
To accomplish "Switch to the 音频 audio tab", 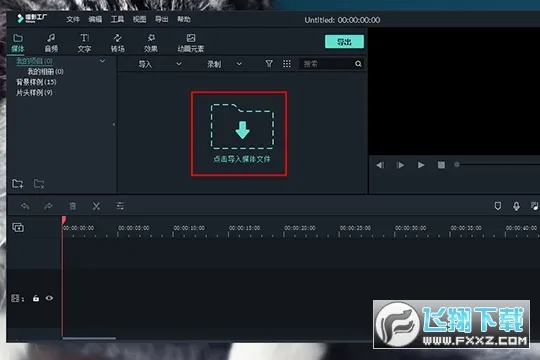I will coord(51,43).
